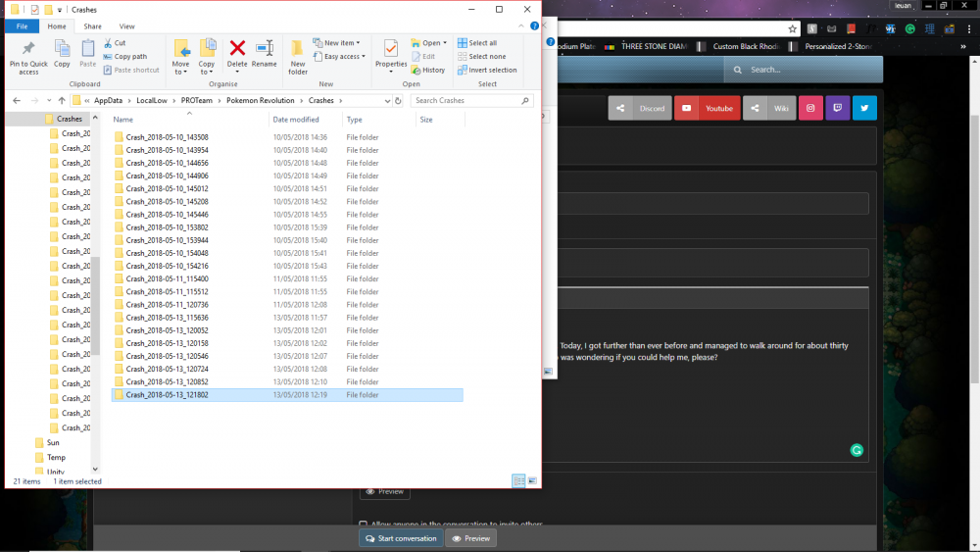Image resolution: width=980 pixels, height=552 pixels.
Task: Tick Allow anyone to invite others checkbox
Action: pyautogui.click(x=364, y=525)
